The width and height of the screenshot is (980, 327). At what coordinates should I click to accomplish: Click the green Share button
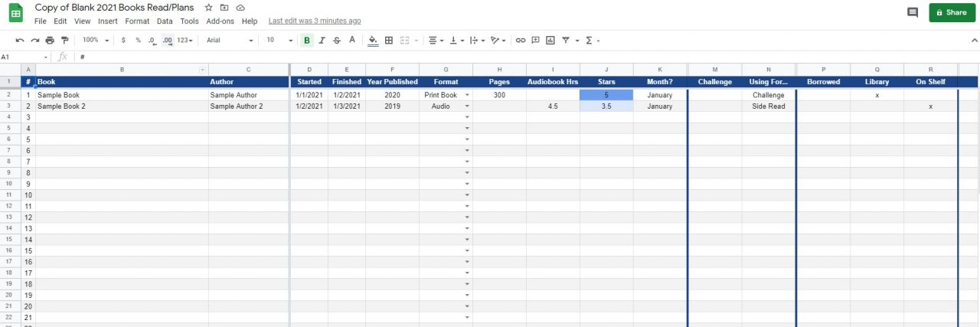(952, 12)
